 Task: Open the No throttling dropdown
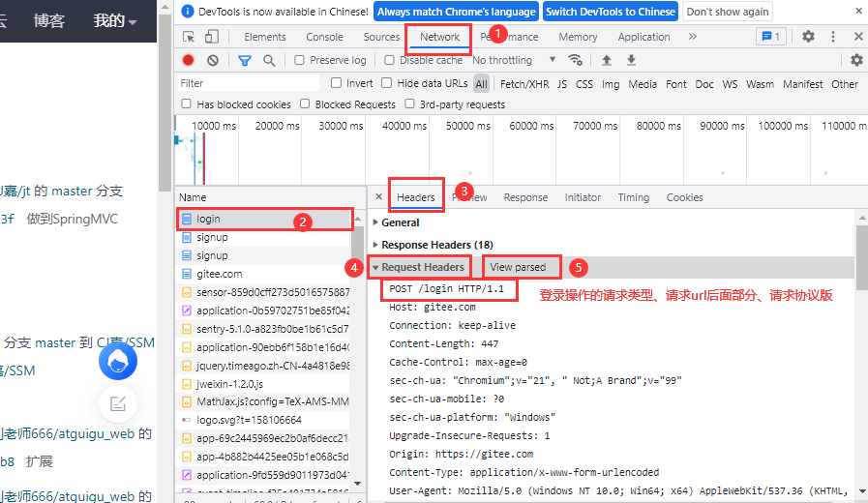pyautogui.click(x=514, y=60)
